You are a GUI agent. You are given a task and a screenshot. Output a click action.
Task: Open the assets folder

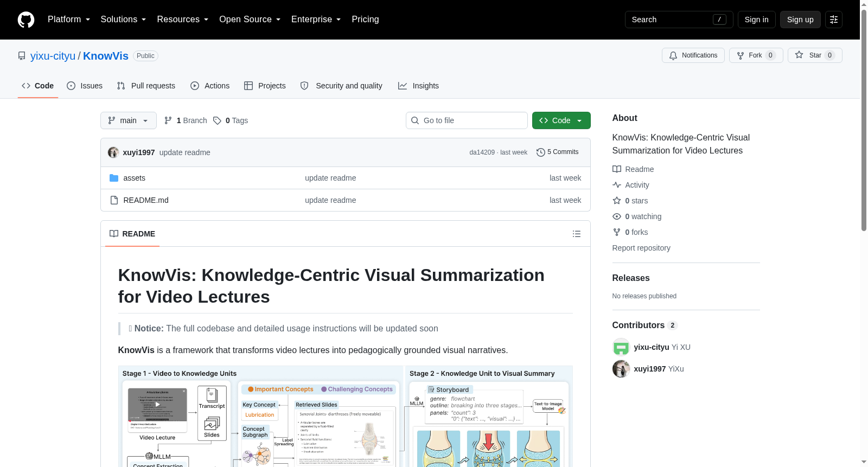135,178
